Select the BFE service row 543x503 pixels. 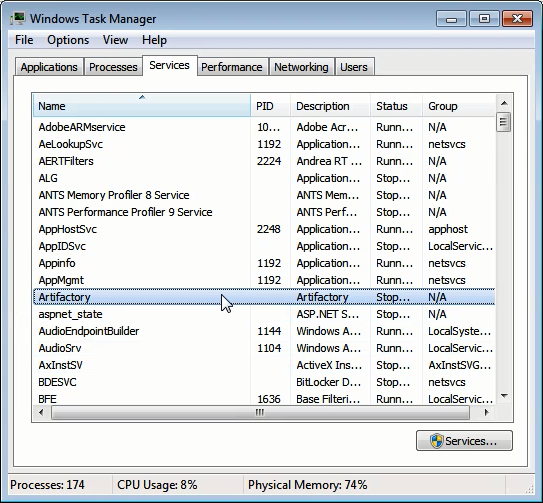[x=264, y=398]
